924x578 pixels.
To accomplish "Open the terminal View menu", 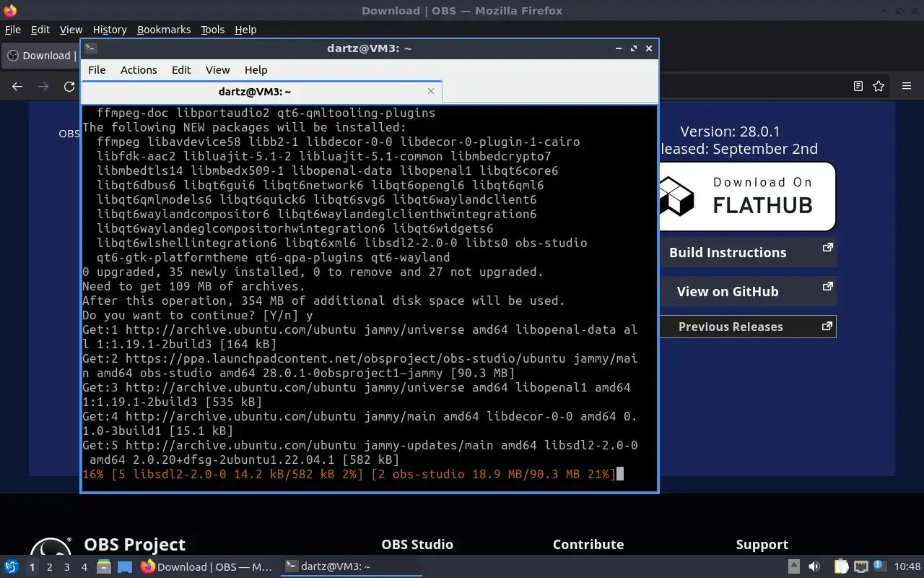I will tap(217, 70).
